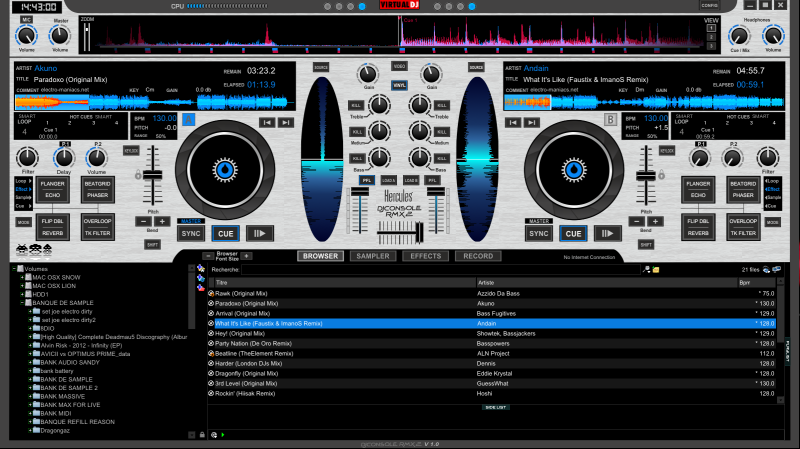This screenshot has width=800, height=449.
Task: Toggle left deck Medium KILL
Action: click(356, 132)
